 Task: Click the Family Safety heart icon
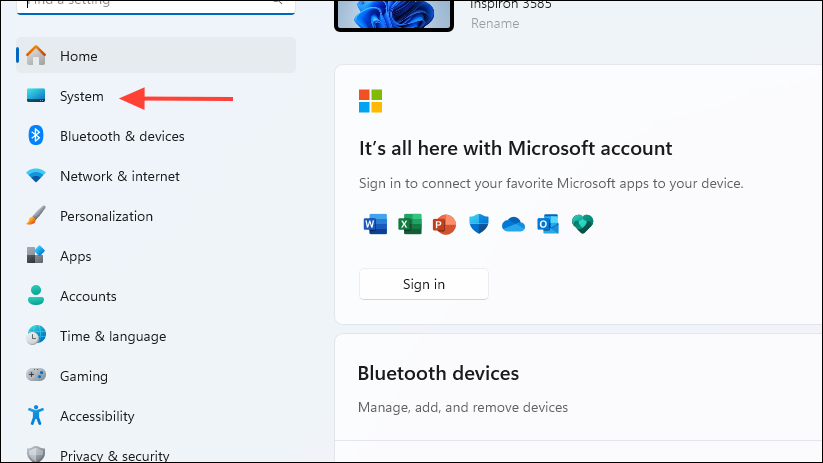(583, 224)
